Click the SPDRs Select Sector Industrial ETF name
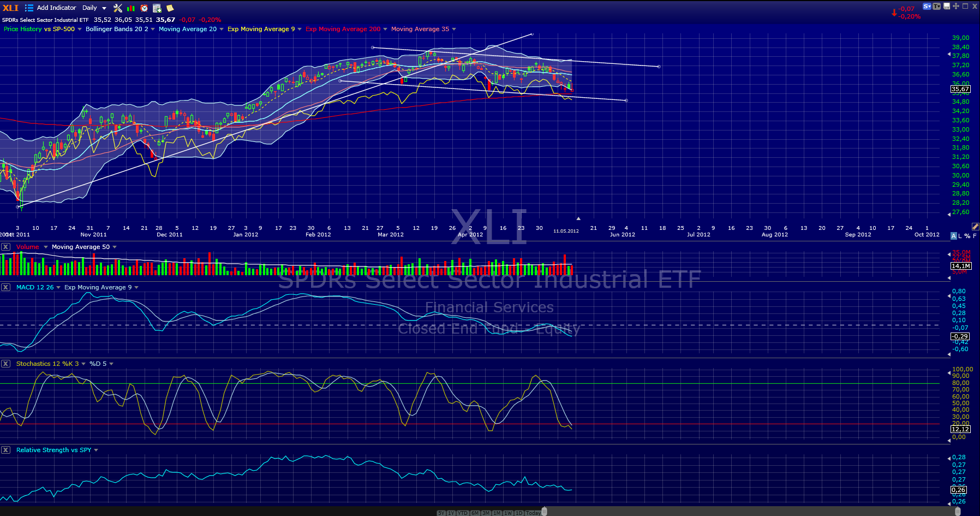Viewport: 980px width, 516px height. point(45,20)
